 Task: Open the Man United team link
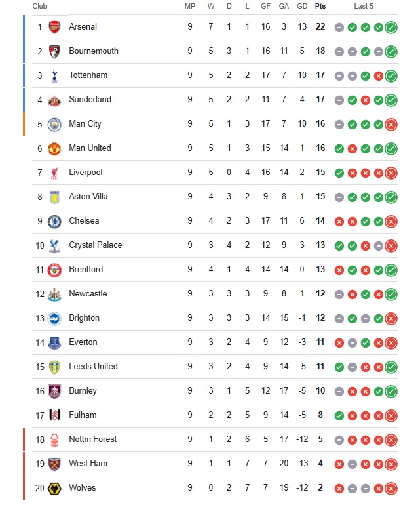(x=90, y=148)
